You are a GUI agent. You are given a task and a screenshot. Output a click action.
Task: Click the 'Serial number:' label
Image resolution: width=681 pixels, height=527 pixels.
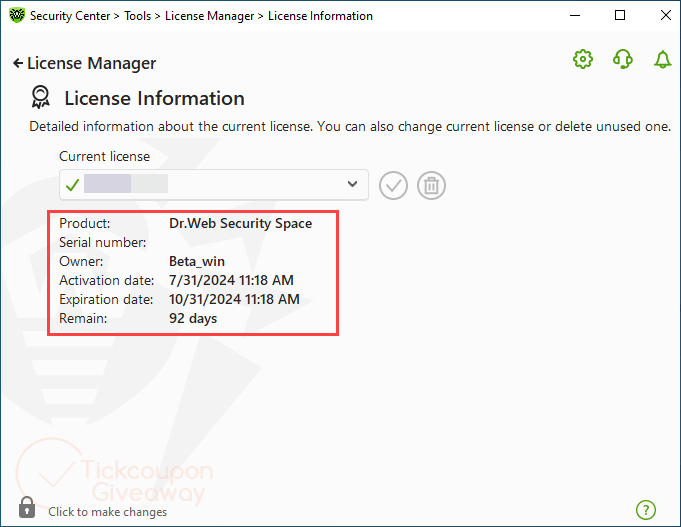[102, 242]
